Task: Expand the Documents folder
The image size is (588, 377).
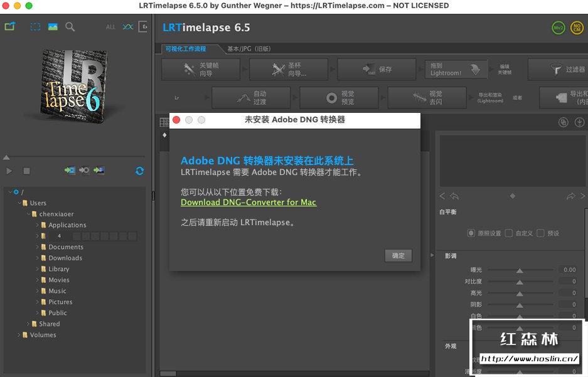Action: pos(38,247)
